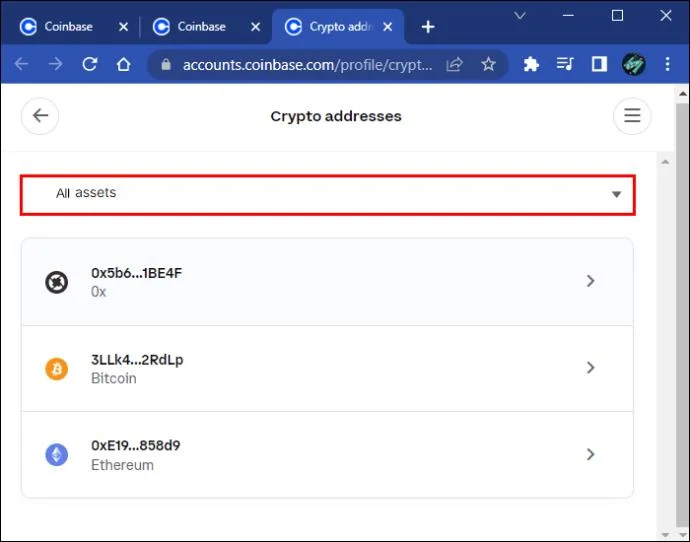Open the Extensions puzzle icon

pyautogui.click(x=531, y=65)
